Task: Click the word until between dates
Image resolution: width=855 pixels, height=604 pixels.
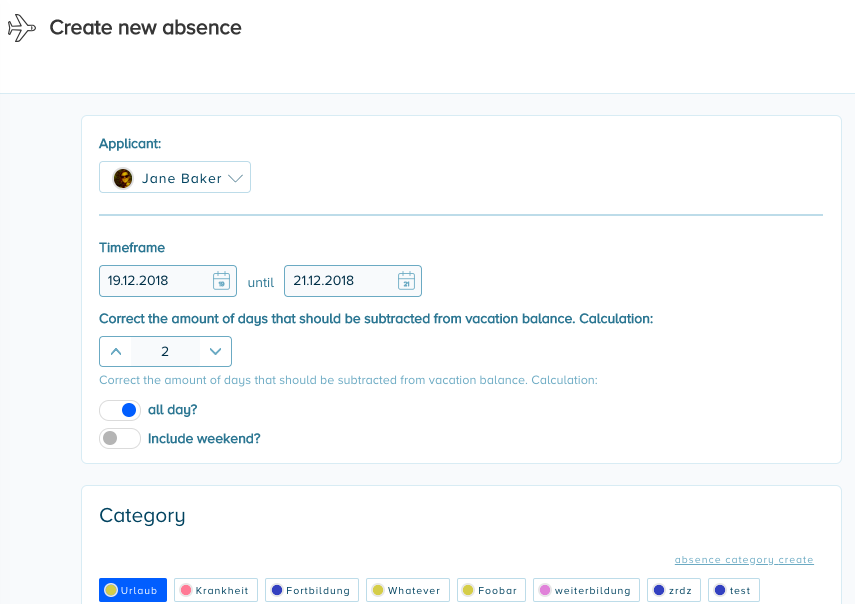Action: (261, 282)
